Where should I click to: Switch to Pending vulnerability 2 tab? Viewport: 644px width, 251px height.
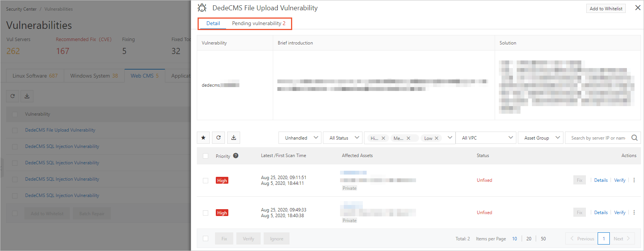click(x=259, y=23)
